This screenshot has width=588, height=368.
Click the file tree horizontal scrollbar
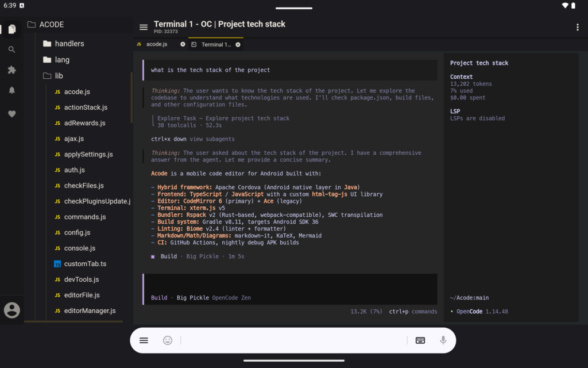(x=73, y=321)
